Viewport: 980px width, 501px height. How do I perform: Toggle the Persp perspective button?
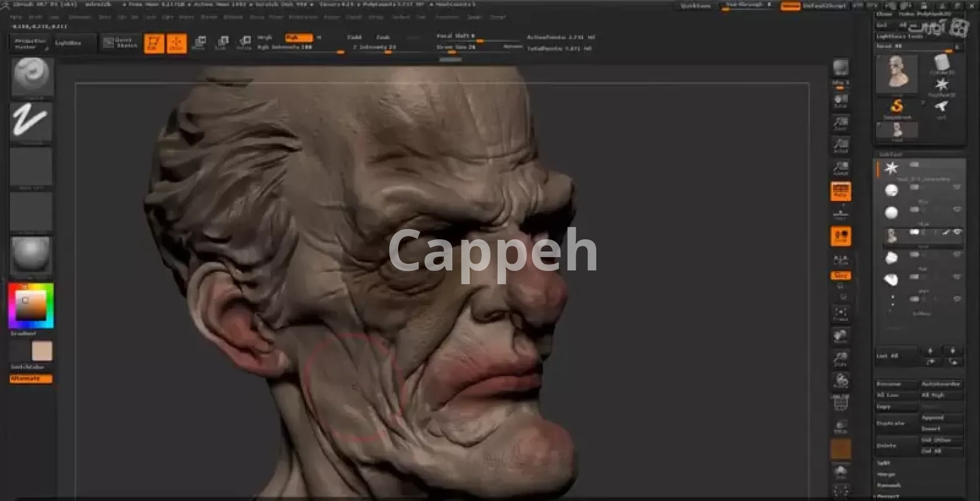(x=840, y=191)
